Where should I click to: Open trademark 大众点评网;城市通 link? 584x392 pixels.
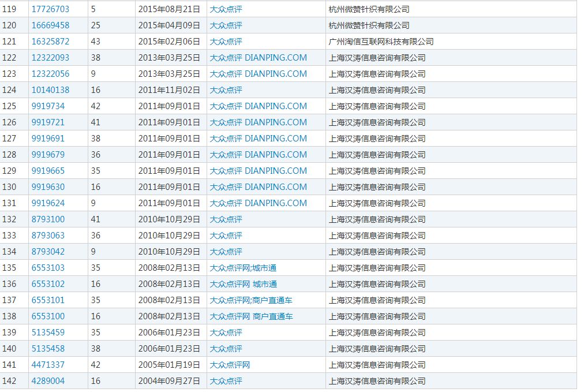click(x=243, y=268)
